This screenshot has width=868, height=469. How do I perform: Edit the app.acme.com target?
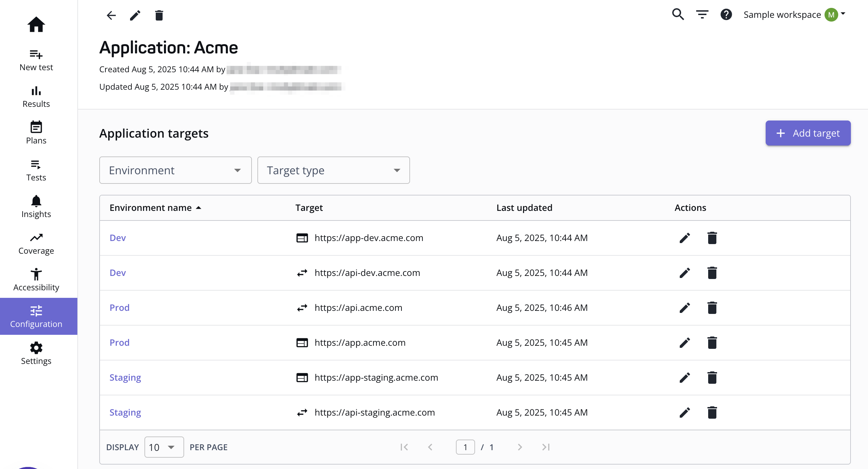click(x=685, y=343)
